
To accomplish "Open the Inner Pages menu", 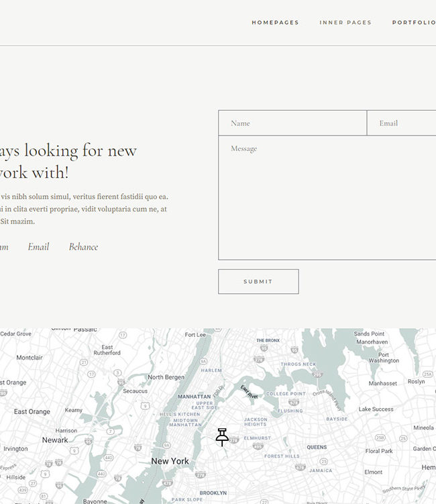I will [x=345, y=23].
